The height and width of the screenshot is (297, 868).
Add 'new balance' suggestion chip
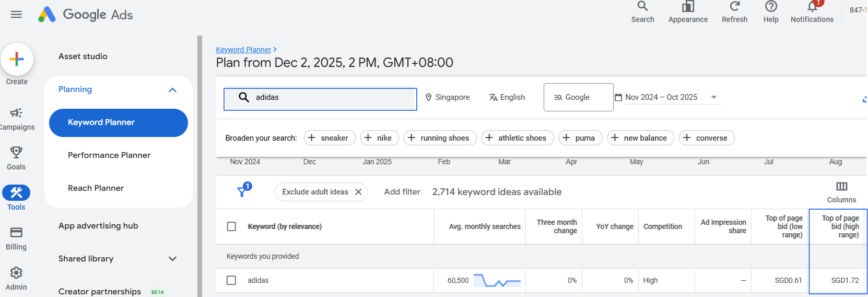[x=641, y=138]
